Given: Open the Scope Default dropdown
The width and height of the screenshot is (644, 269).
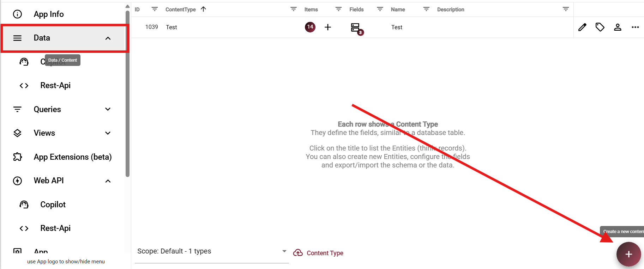Looking at the screenshot, I should tap(212, 251).
